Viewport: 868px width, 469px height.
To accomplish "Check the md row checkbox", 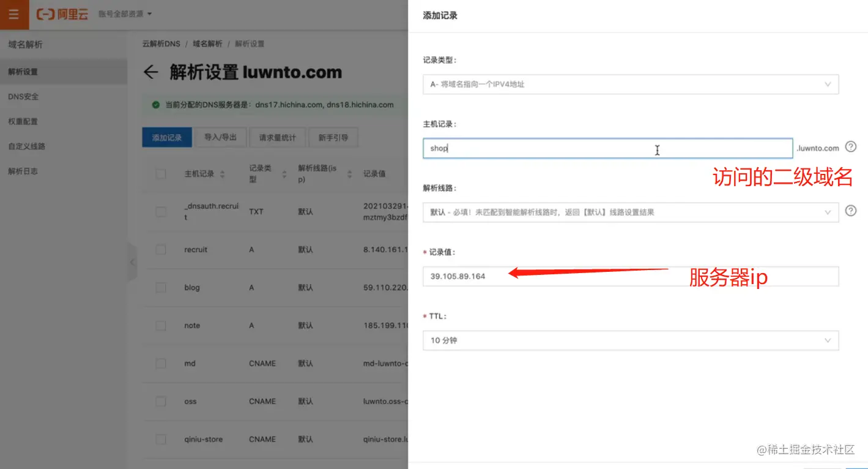I will click(161, 364).
